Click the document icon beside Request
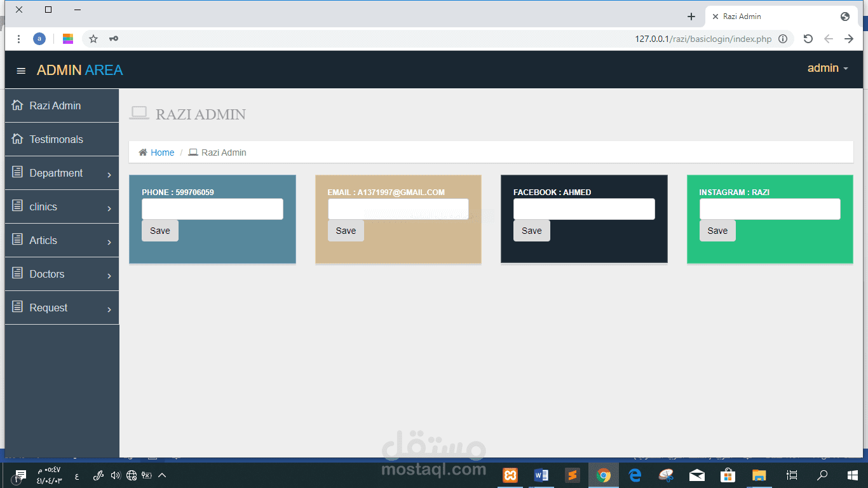868x488 pixels. click(x=18, y=307)
